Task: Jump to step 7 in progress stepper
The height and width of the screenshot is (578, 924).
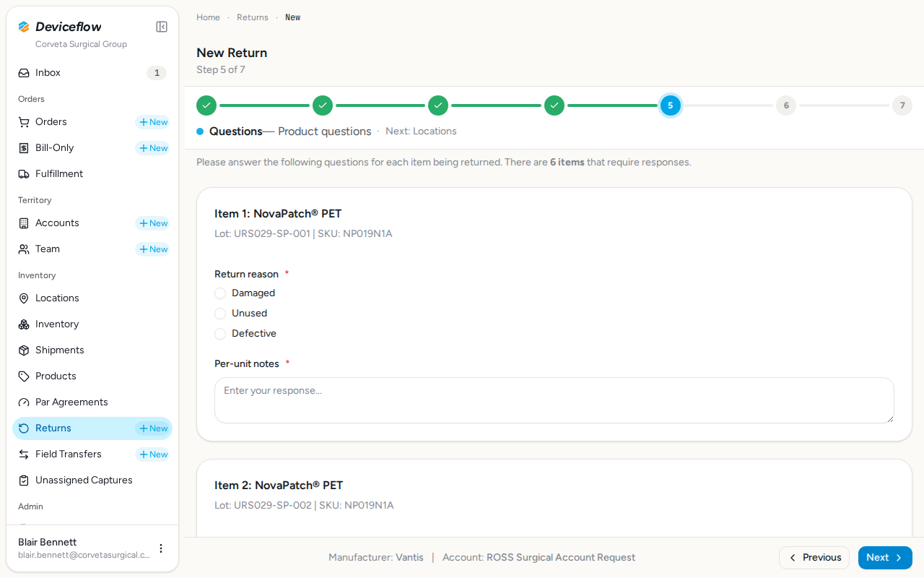Action: [x=902, y=105]
